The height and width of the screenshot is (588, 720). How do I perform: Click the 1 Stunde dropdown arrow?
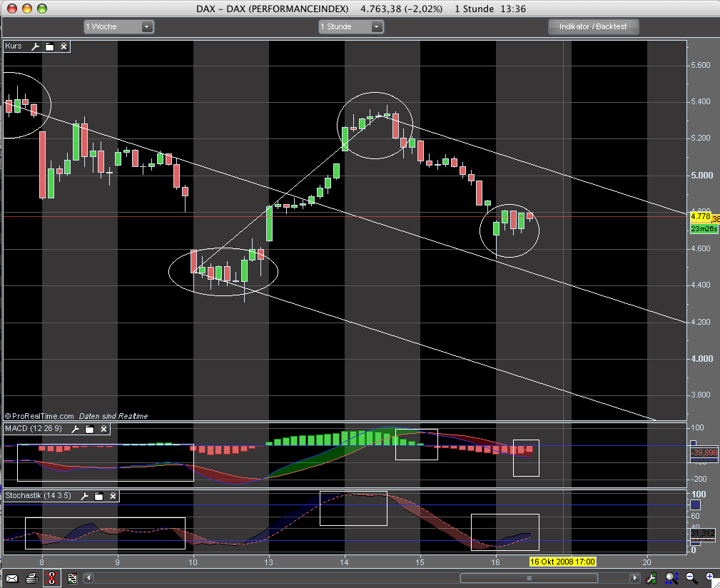[377, 26]
